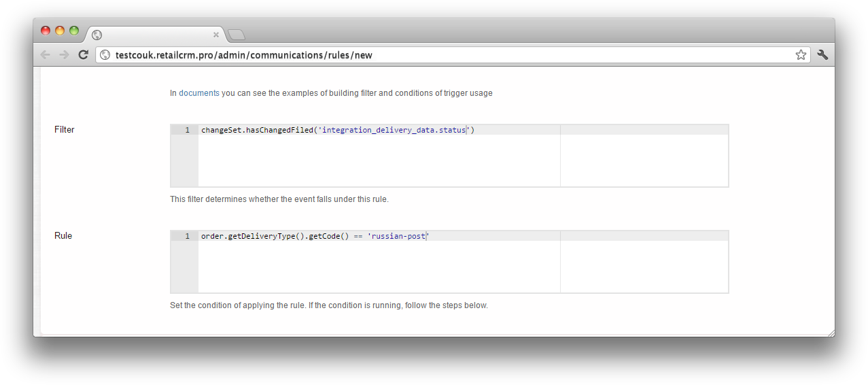The image size is (868, 385).
Task: Click inside the Rule code editor
Action: pyautogui.click(x=449, y=262)
